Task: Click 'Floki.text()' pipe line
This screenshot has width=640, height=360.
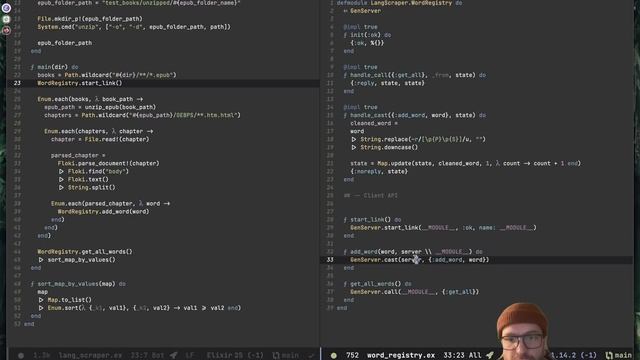Action: pos(83,179)
